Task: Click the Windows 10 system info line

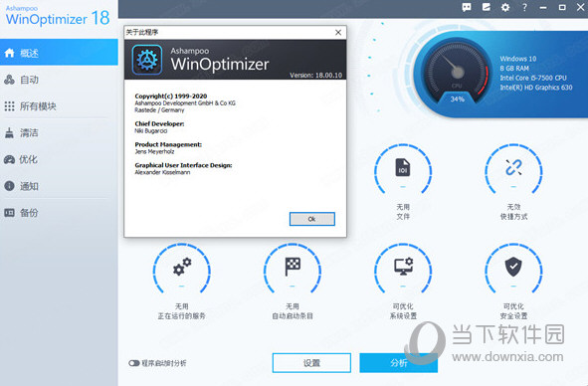Action: [518, 59]
